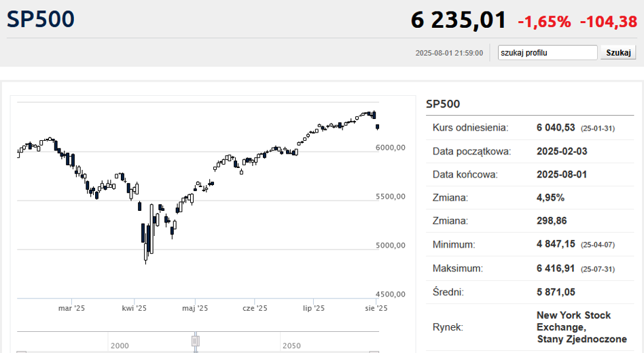Click the maj '25 x-axis label
This screenshot has height=353, width=644.
195,308
